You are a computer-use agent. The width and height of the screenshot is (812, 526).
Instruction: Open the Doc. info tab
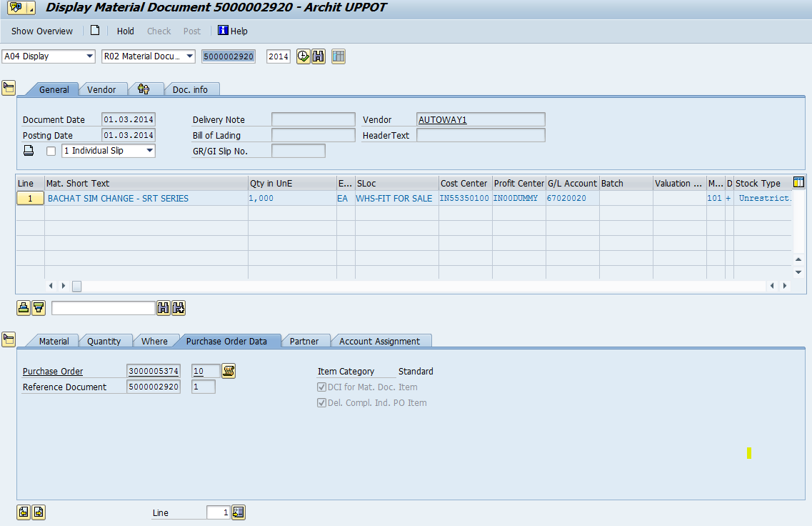click(x=191, y=90)
